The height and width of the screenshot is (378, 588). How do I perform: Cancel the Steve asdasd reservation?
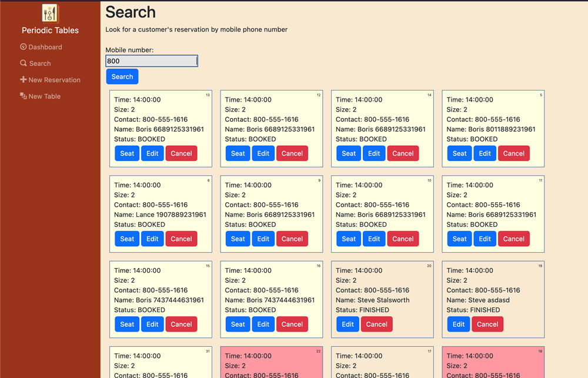(x=487, y=324)
